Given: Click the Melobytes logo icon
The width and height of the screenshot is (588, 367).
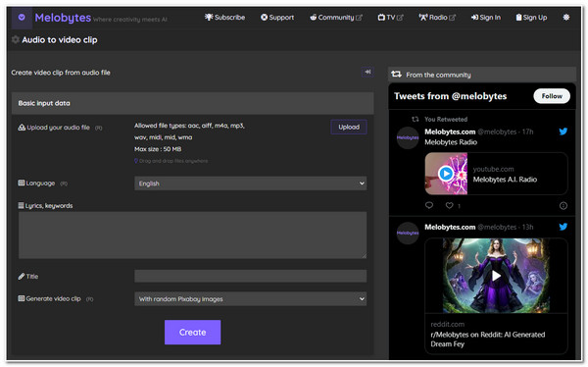Looking at the screenshot, I should (x=22, y=18).
